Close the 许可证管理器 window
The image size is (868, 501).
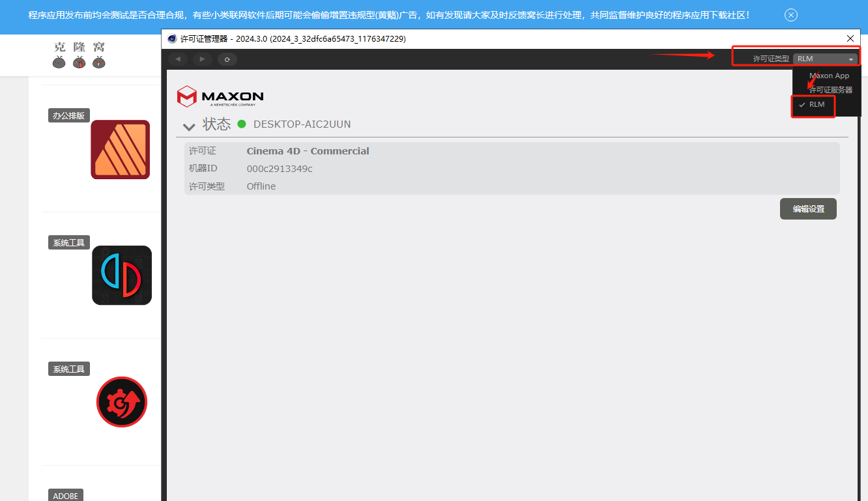pyautogui.click(x=850, y=39)
